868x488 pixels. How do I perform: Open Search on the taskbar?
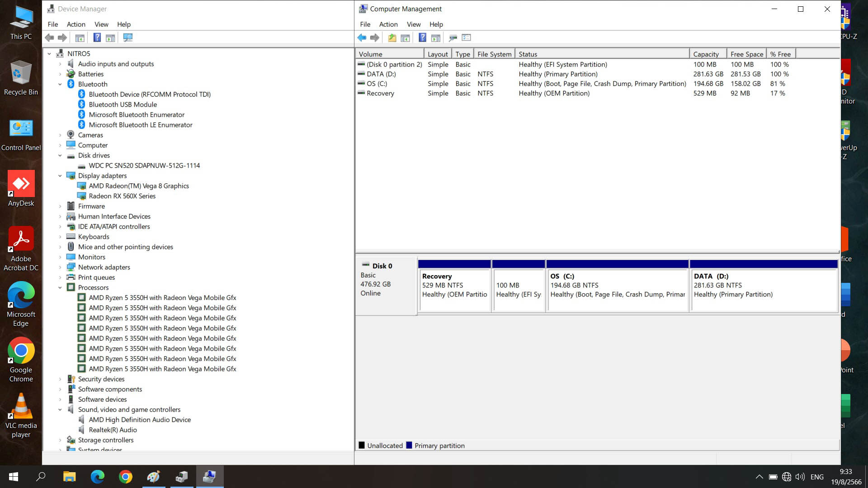click(x=41, y=476)
